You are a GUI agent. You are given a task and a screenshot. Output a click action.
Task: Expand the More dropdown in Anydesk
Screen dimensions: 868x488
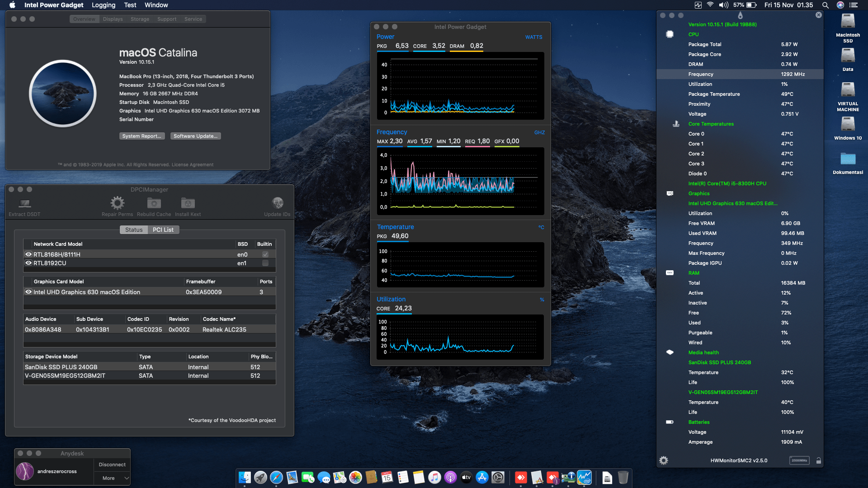[112, 478]
